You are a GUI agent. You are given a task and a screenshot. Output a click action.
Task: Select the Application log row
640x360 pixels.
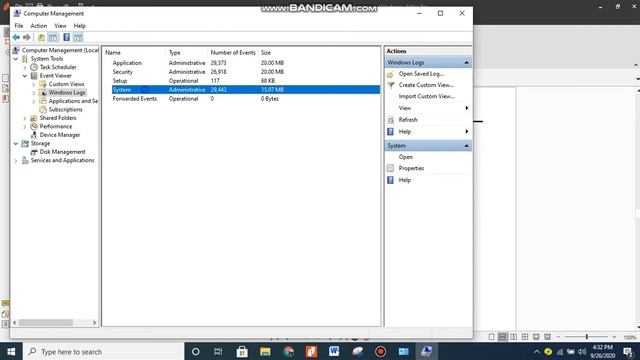point(246,63)
